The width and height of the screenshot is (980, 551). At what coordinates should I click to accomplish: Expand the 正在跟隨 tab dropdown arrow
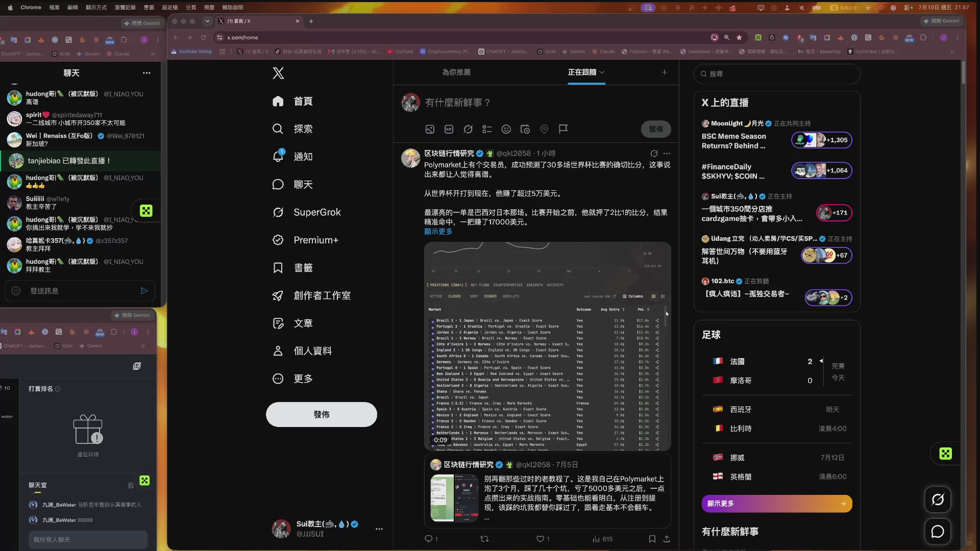pyautogui.click(x=602, y=72)
